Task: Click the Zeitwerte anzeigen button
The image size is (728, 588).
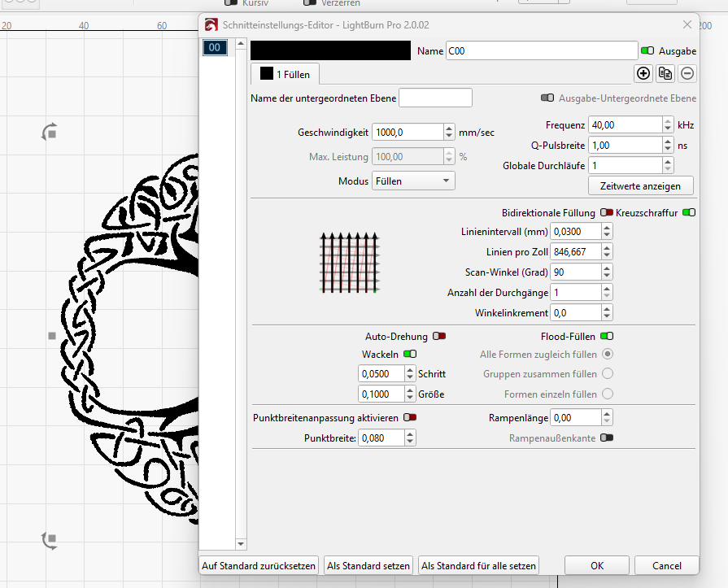Action: [x=640, y=185]
